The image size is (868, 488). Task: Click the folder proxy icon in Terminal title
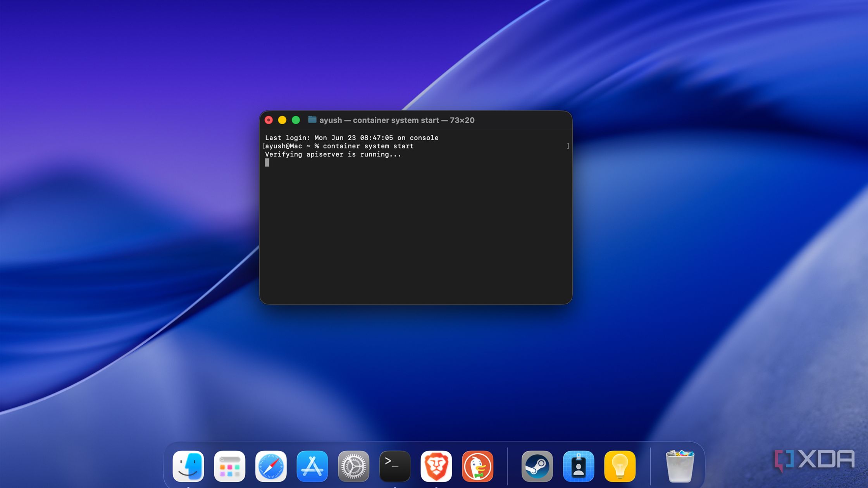(312, 120)
